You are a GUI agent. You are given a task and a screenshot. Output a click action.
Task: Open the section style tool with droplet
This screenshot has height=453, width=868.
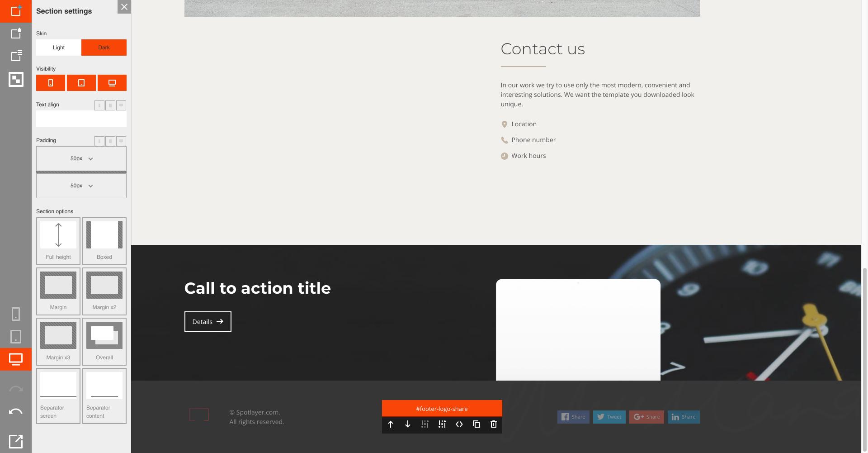[x=16, y=33]
